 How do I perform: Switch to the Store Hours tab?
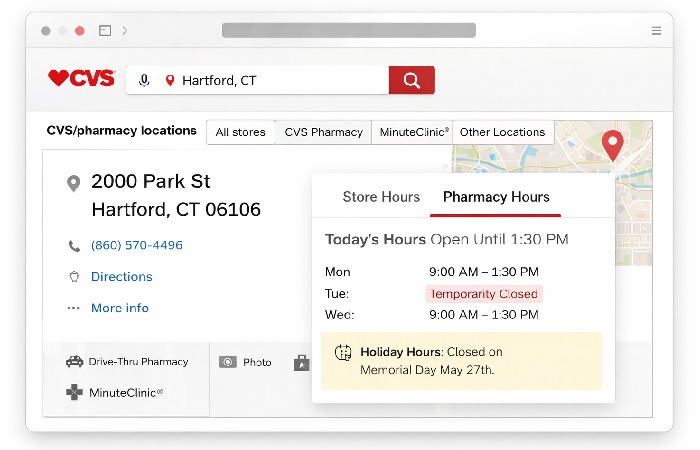(x=381, y=197)
